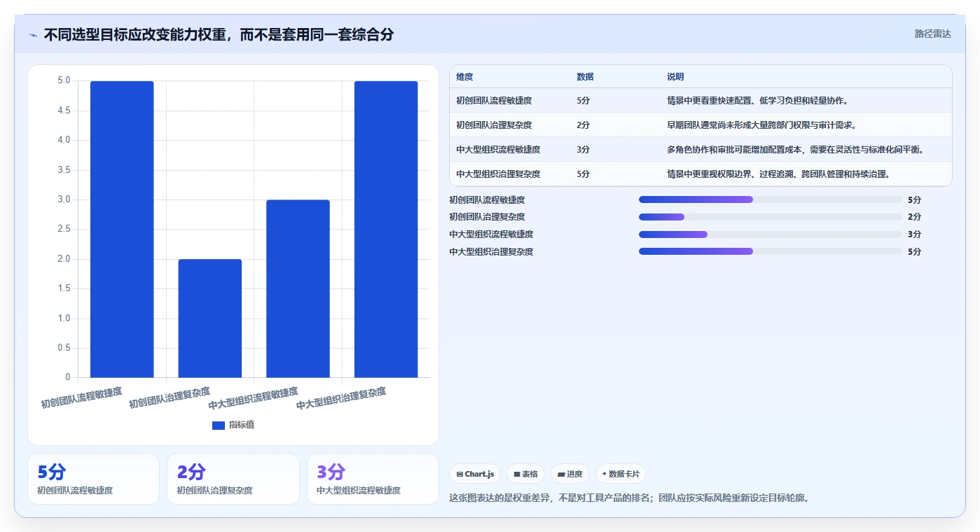Open the 3分 中大型组织流程敏捷度 data card

click(373, 479)
